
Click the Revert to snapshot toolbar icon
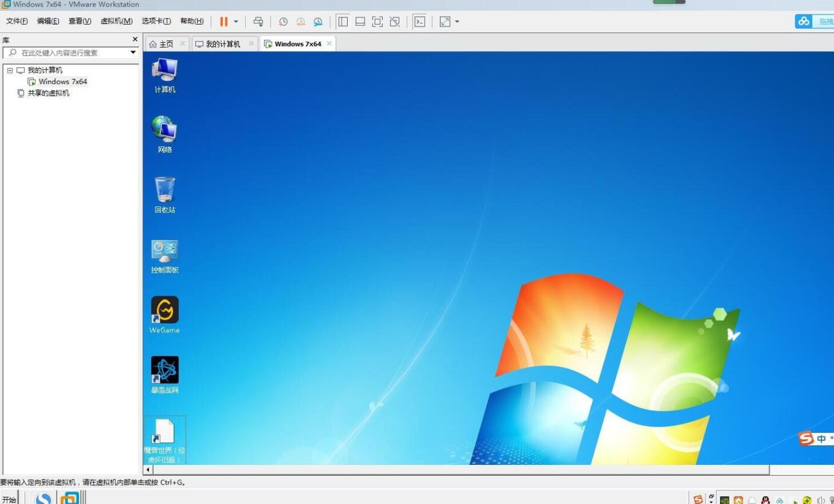300,22
